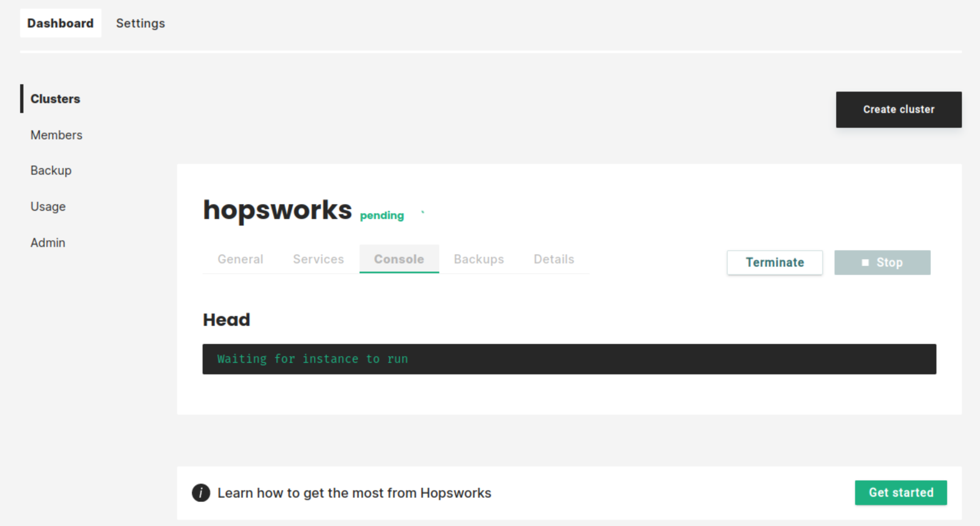This screenshot has width=980, height=526.
Task: Click 'Learn how to get the most from Hopsworks'
Action: coord(354,493)
